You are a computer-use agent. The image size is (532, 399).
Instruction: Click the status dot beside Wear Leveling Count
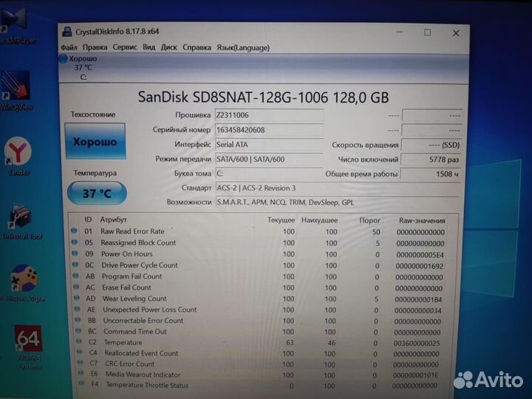tap(77, 298)
